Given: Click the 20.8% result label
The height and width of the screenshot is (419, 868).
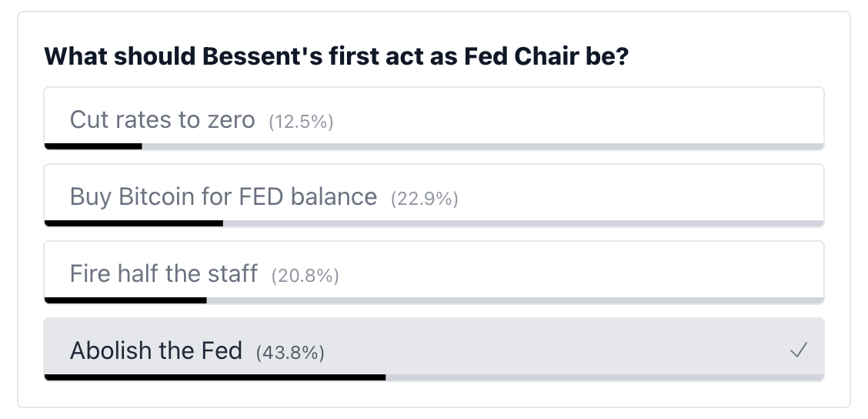Looking at the screenshot, I should [x=305, y=276].
